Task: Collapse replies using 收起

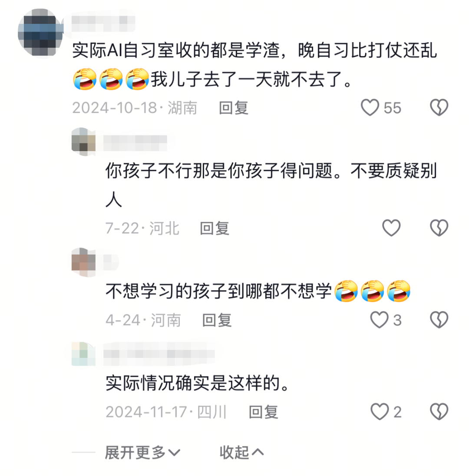Action: pyautogui.click(x=241, y=453)
